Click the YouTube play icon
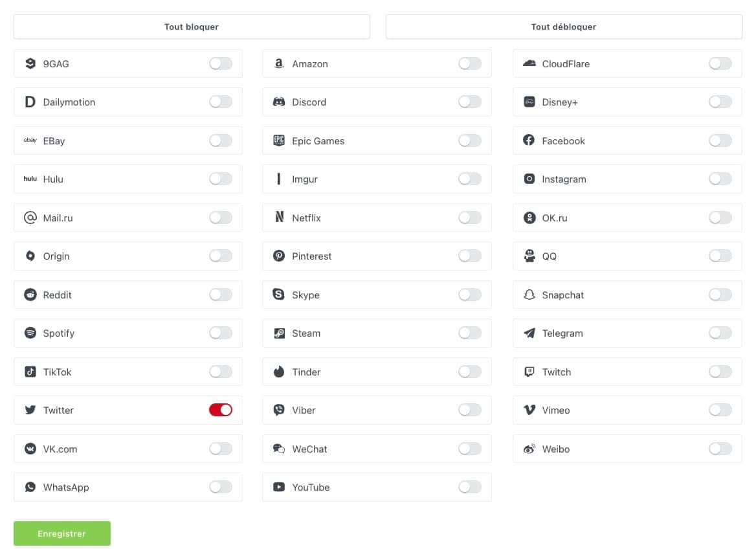The image size is (756, 560). tap(279, 487)
